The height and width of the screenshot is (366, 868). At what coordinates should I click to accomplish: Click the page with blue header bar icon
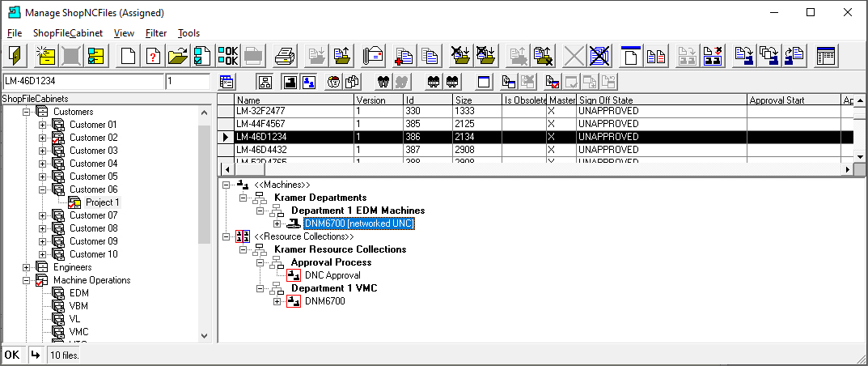point(631,55)
